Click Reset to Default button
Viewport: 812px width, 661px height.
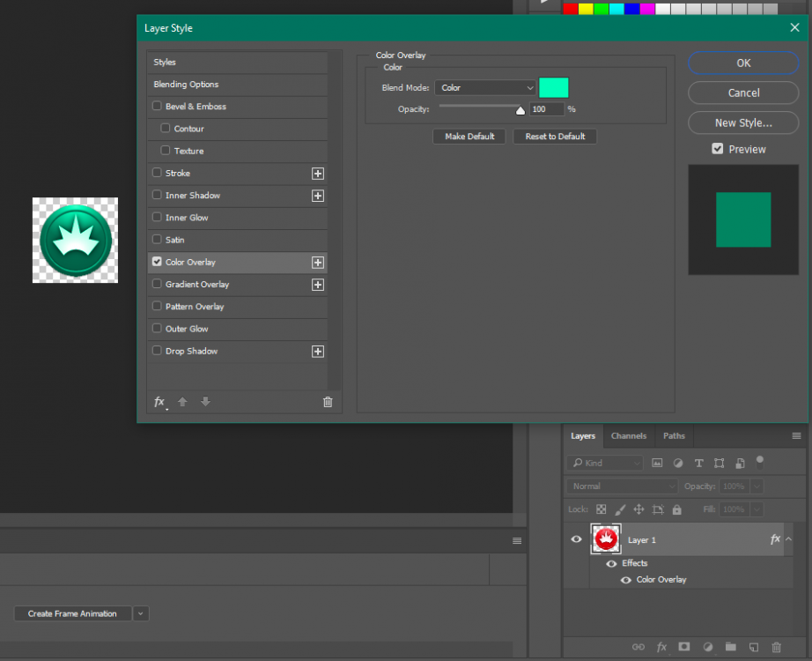tap(555, 137)
